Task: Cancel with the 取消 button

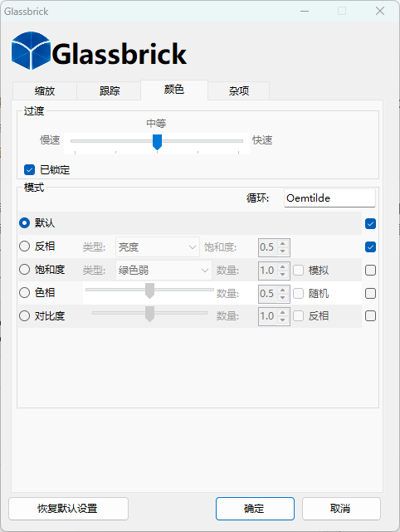Action: pyautogui.click(x=341, y=509)
